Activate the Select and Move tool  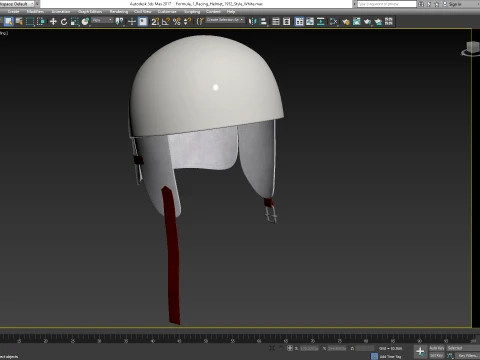53,22
